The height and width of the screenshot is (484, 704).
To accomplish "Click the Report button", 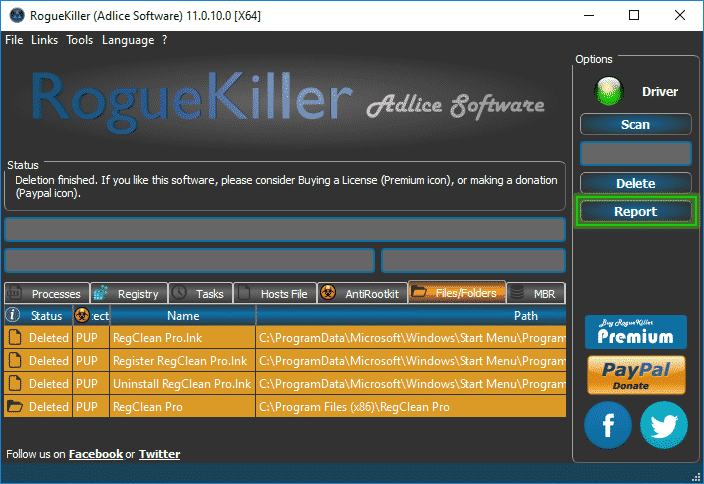I will (x=635, y=212).
